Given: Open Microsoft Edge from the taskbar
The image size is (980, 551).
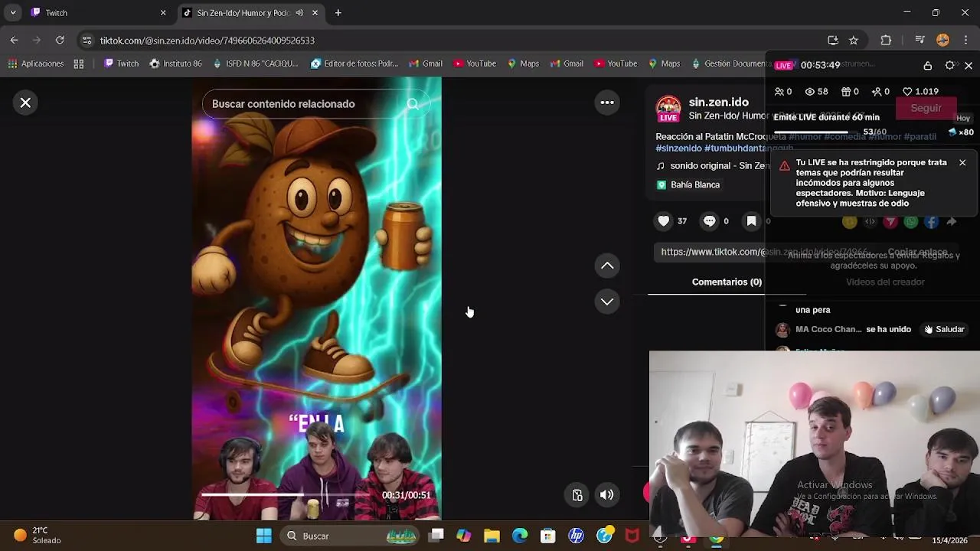Looking at the screenshot, I should [x=520, y=536].
